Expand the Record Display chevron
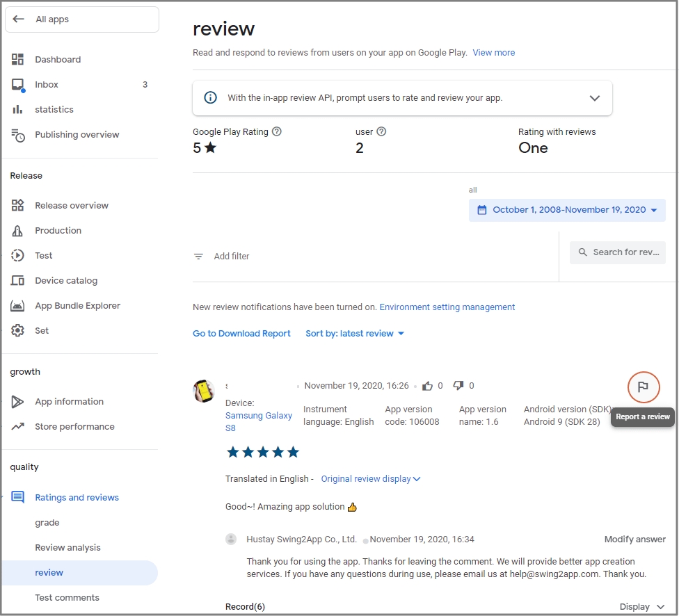679x616 pixels. [x=660, y=607]
